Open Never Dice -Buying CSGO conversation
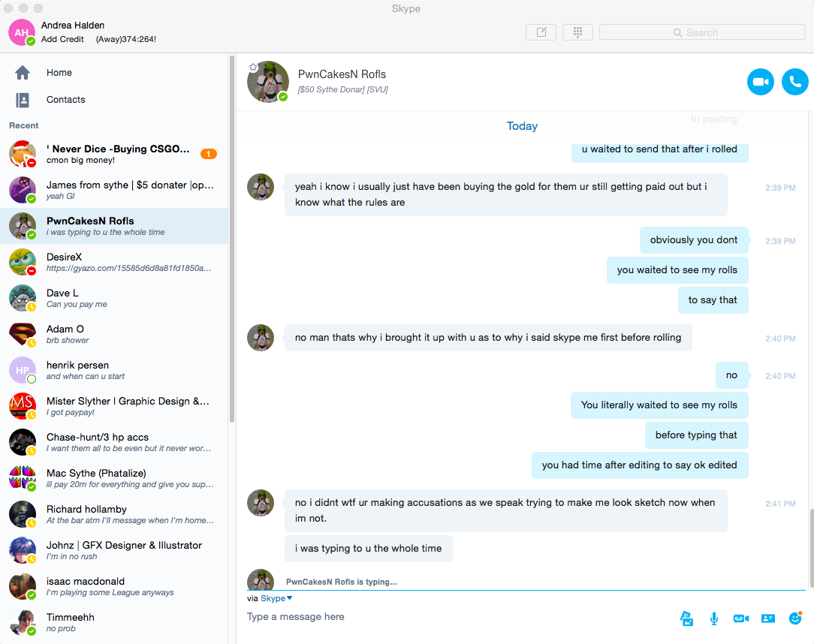Image resolution: width=814 pixels, height=644 pixels. [x=113, y=154]
